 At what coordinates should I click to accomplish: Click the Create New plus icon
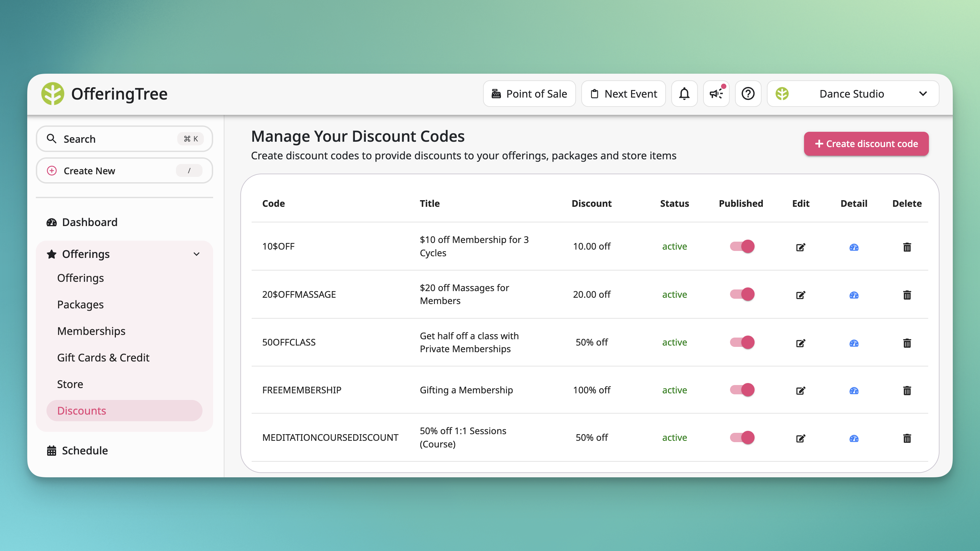(52, 171)
